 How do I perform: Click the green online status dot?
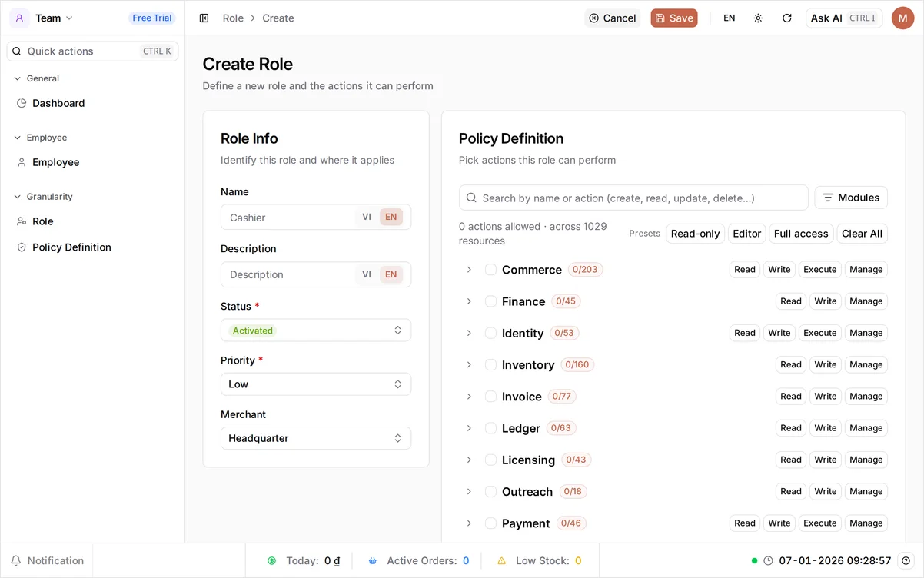point(755,561)
